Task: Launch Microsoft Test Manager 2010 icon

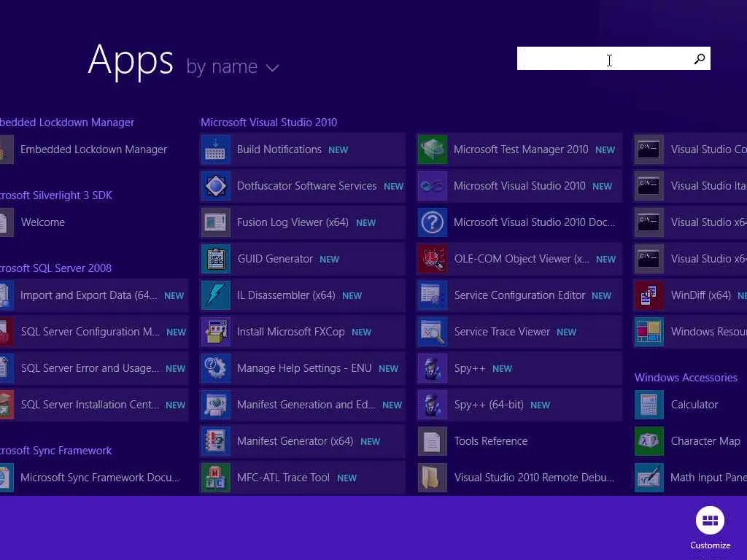Action: (433, 149)
